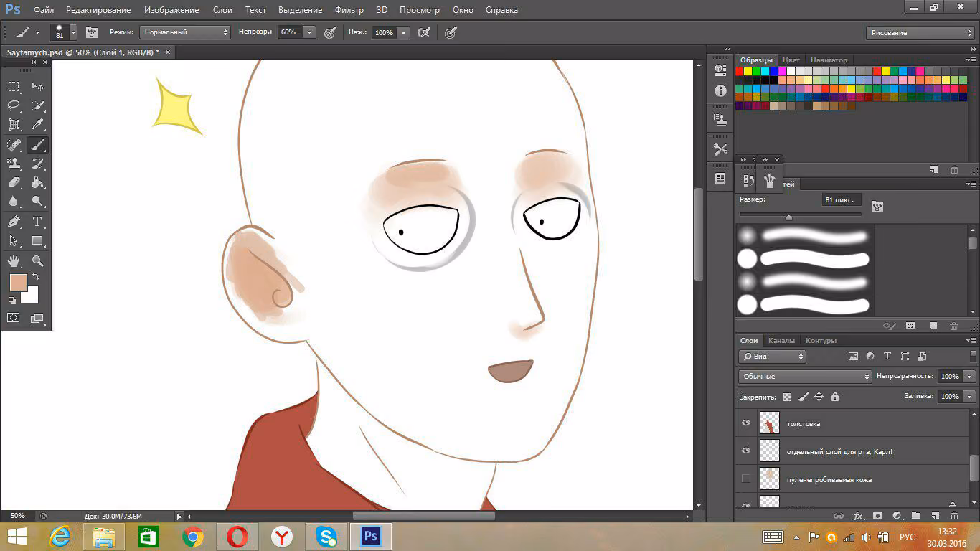Link layers using the chain icon

838,516
